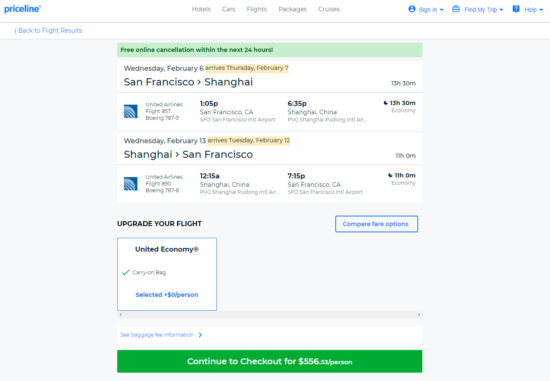Select the United Economy fare card

[167, 274]
